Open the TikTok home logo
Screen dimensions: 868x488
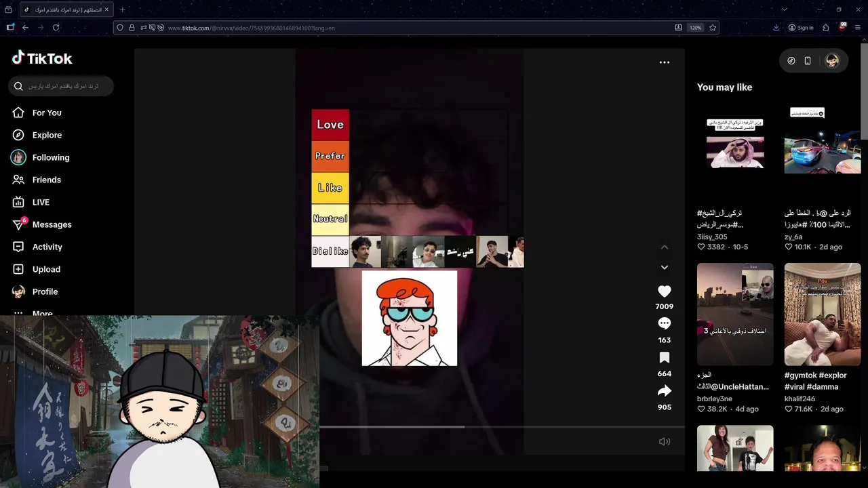point(42,58)
